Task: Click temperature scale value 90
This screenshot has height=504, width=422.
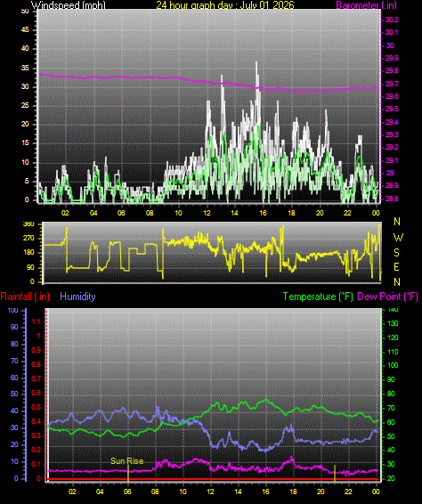Action: 391,380
